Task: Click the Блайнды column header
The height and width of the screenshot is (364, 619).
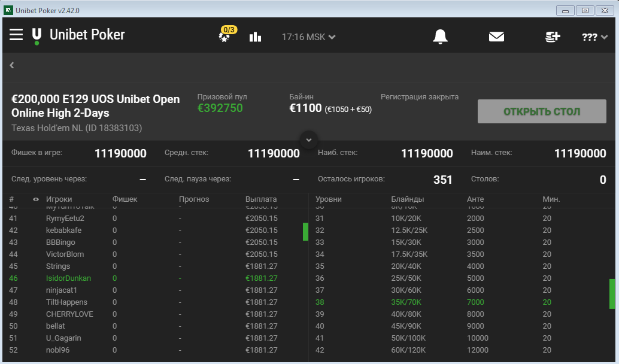Action: click(408, 199)
